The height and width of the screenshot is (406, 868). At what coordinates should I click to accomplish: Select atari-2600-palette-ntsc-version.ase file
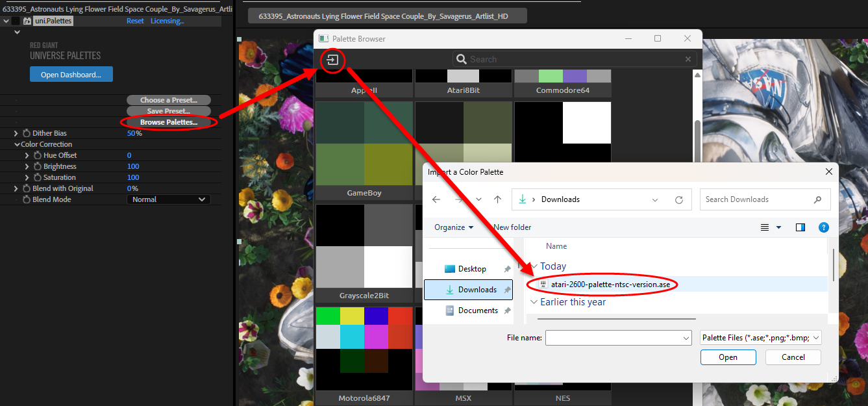pyautogui.click(x=610, y=285)
